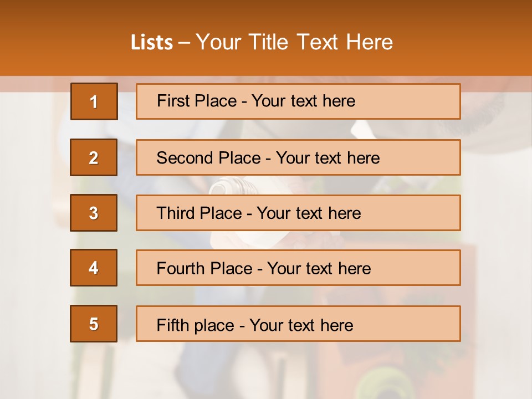Click the number 3 box
The height and width of the screenshot is (399, 532).
pos(94,213)
